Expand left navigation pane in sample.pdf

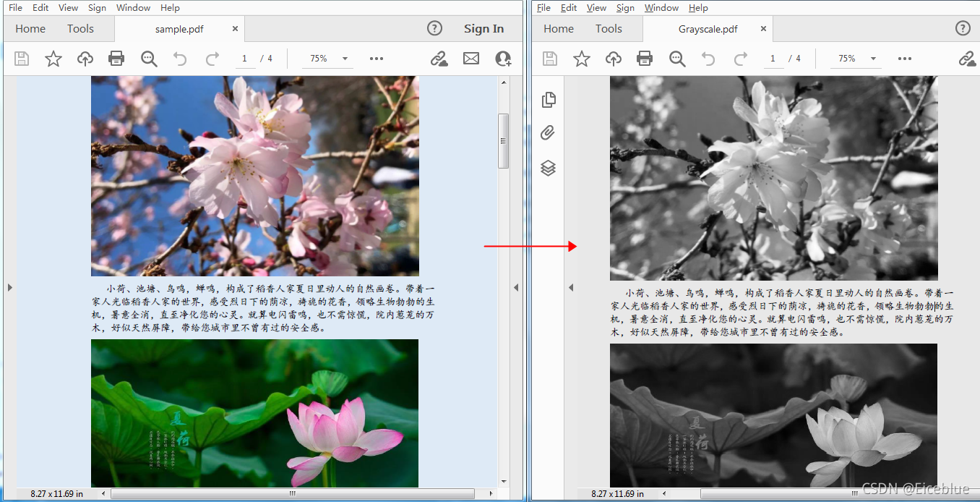pos(9,287)
